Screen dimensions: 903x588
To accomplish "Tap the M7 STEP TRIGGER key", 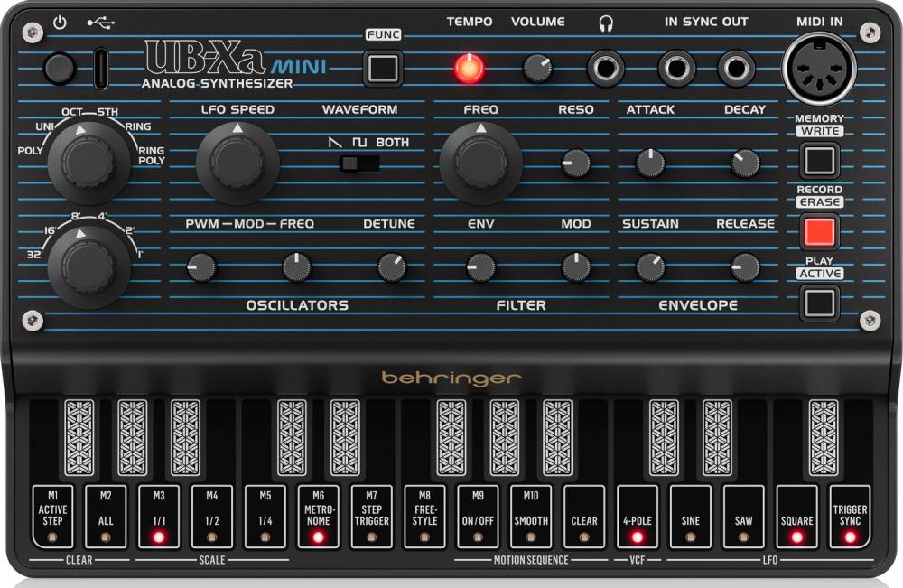I will (x=371, y=516).
